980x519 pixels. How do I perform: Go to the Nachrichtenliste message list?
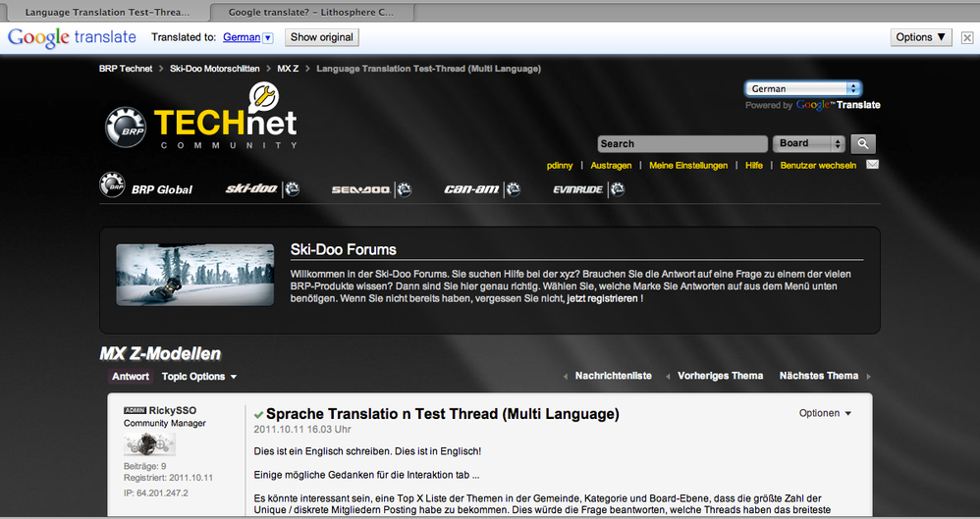pos(613,376)
